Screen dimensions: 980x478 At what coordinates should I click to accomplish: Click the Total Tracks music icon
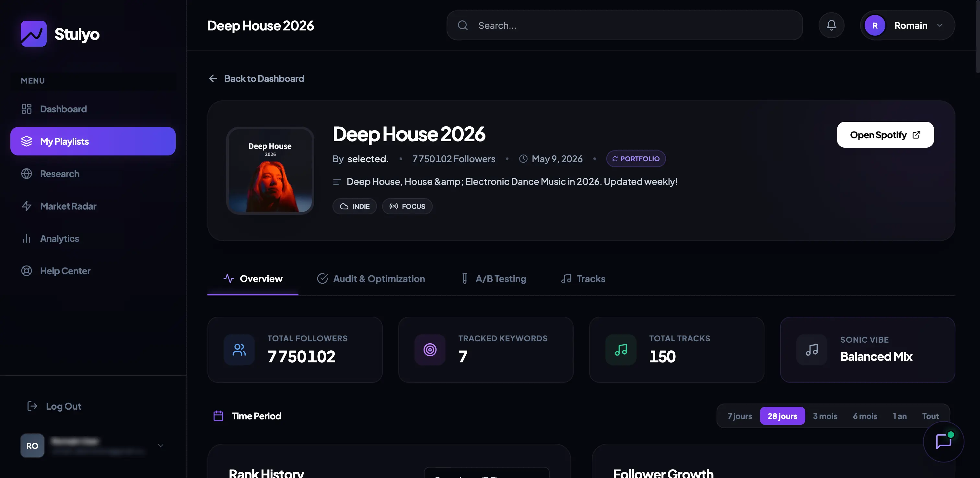621,349
